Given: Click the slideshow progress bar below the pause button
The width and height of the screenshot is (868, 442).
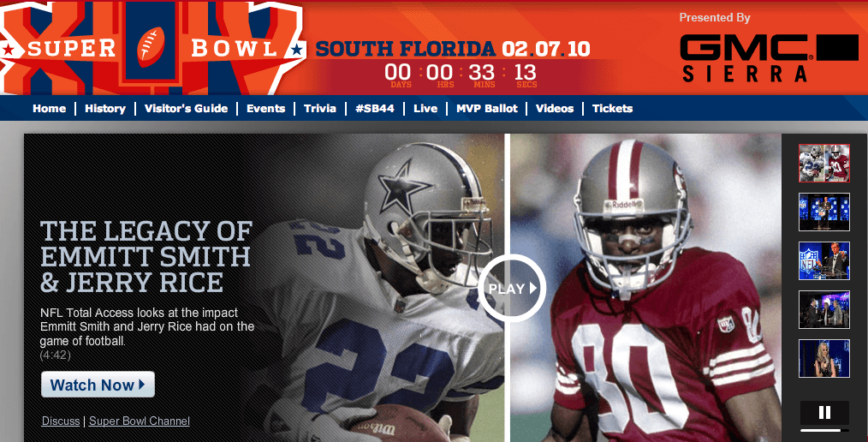Looking at the screenshot, I should click(x=824, y=430).
